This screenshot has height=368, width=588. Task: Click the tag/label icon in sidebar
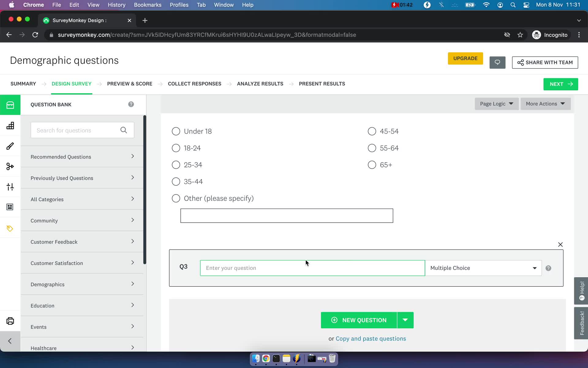10,228
